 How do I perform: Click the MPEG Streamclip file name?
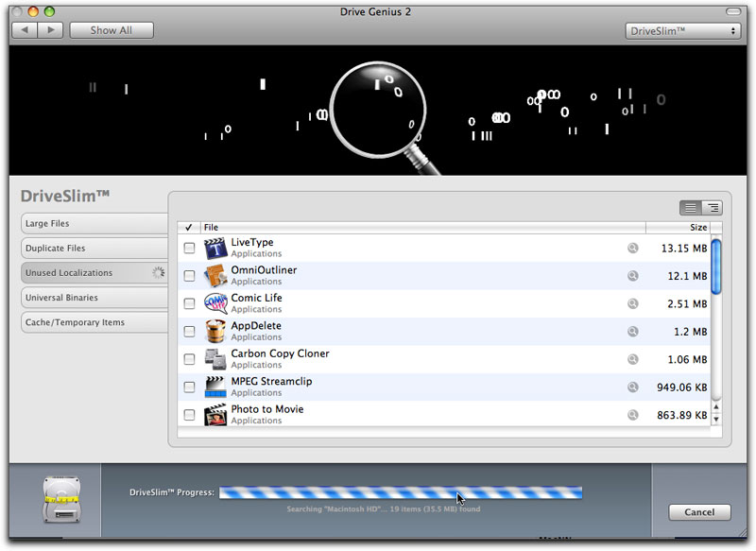pos(271,381)
